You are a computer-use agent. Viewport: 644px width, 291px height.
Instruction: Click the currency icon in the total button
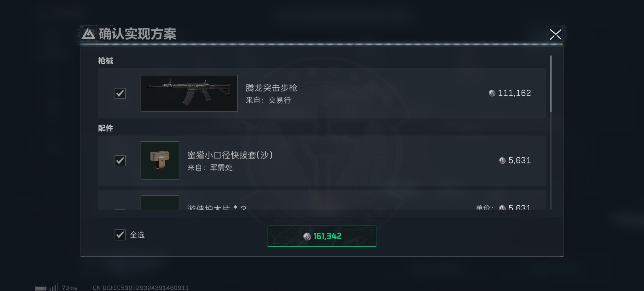(x=307, y=236)
